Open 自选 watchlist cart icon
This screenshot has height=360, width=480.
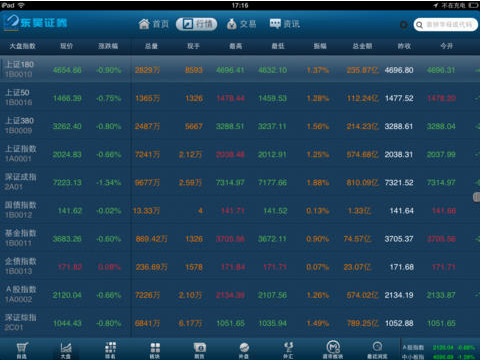pos(22,350)
